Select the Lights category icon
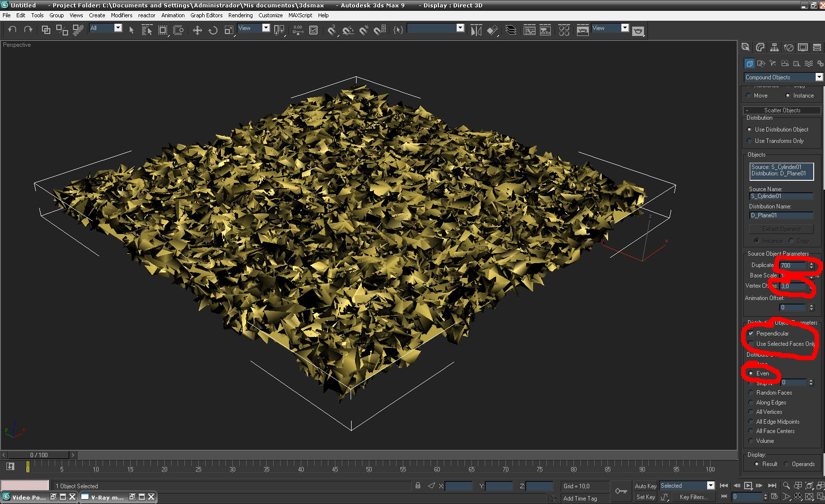The height and width of the screenshot is (504, 825). coord(773,64)
